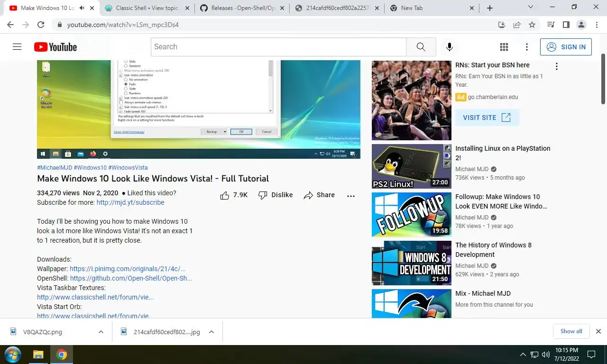Open Chrome profile avatar
The width and height of the screenshot is (607, 364).
coord(581,25)
